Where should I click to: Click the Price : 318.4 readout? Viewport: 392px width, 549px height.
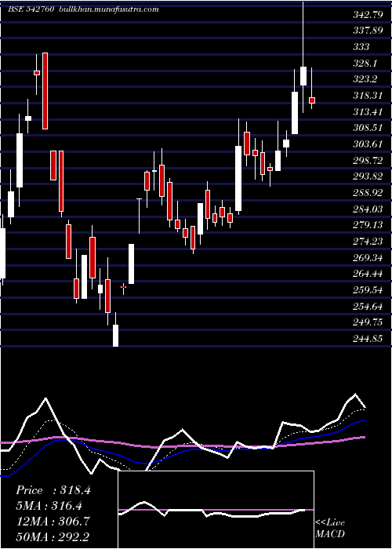point(53,490)
